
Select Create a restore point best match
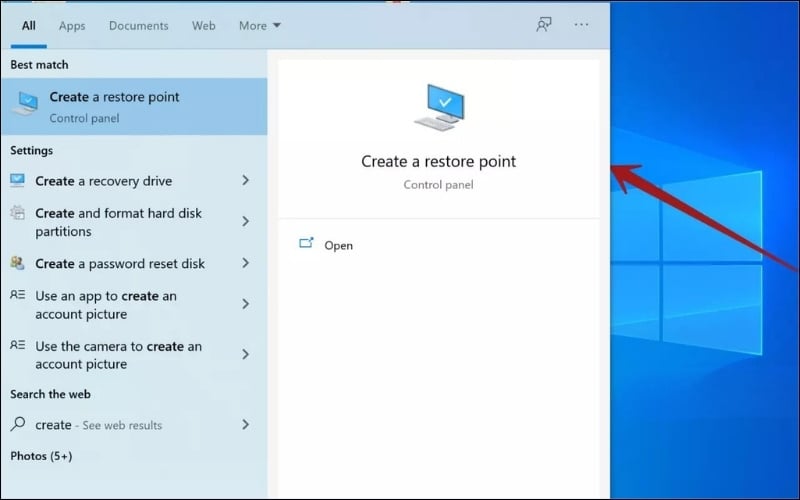coord(134,106)
